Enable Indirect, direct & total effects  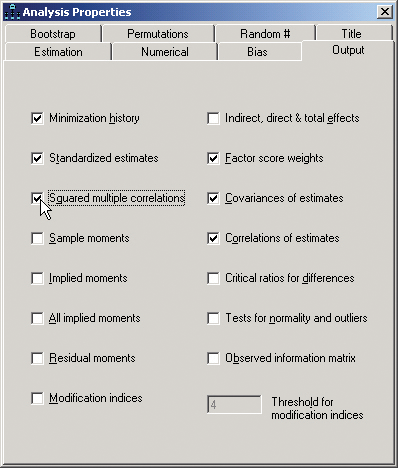coord(213,118)
